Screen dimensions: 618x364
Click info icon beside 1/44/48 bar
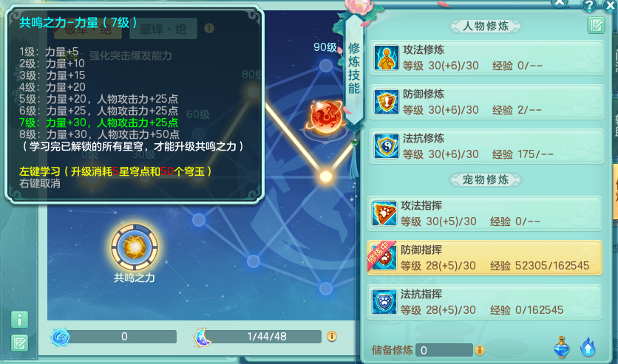[x=332, y=336]
